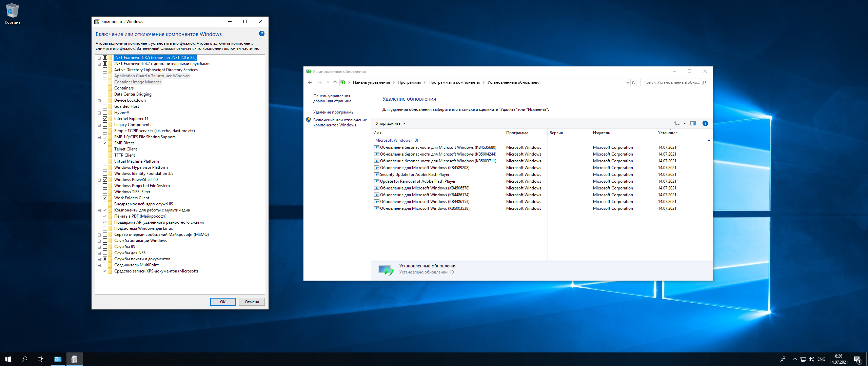Uncheck Печать в PDF (Майкрософт) checkbox
This screenshot has height=366, width=868.
coord(105,216)
